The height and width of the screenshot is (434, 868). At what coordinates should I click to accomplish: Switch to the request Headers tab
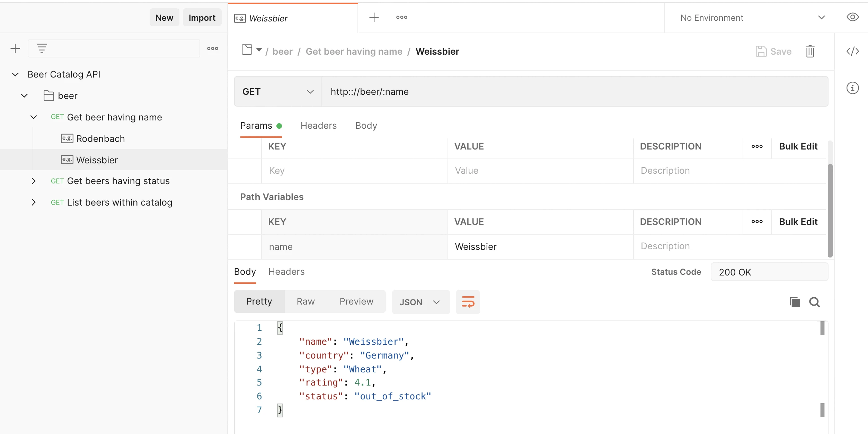(318, 126)
